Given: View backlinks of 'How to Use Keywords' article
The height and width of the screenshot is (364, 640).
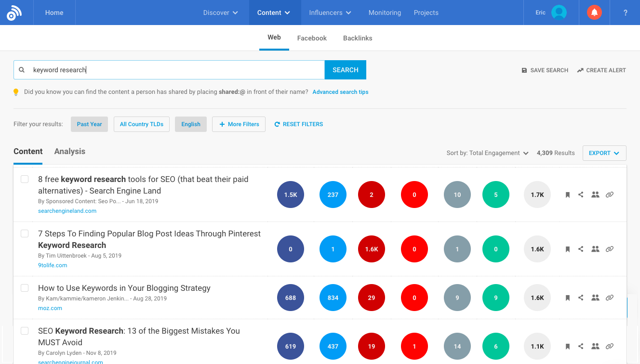Looking at the screenshot, I should pyautogui.click(x=610, y=298).
